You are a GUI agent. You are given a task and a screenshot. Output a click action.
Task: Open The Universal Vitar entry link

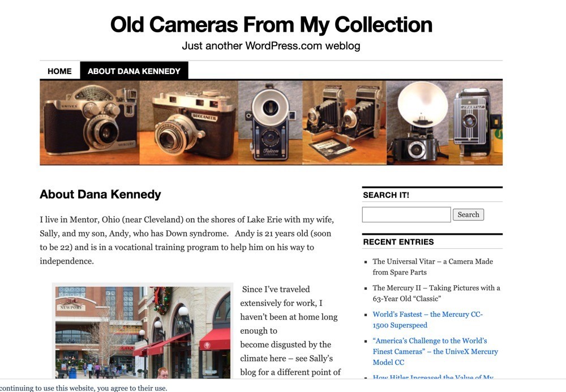click(x=432, y=267)
